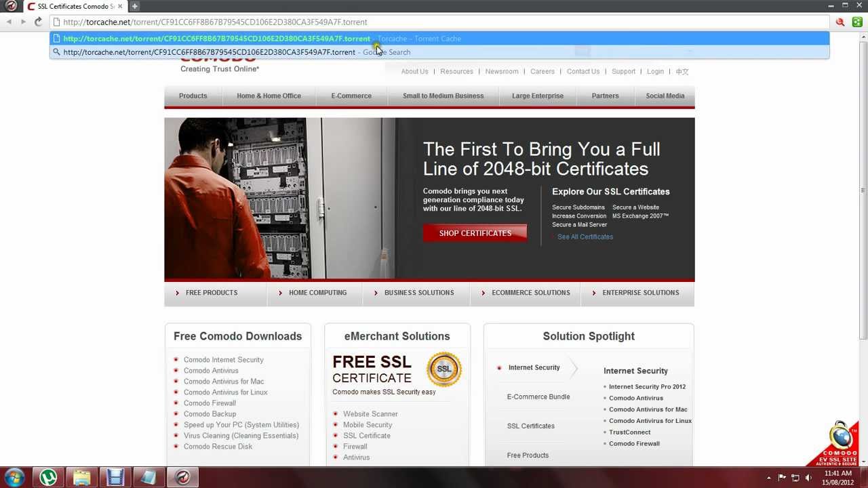Open Increase Conversion link
This screenshot has height=488, width=868.
coord(579,216)
